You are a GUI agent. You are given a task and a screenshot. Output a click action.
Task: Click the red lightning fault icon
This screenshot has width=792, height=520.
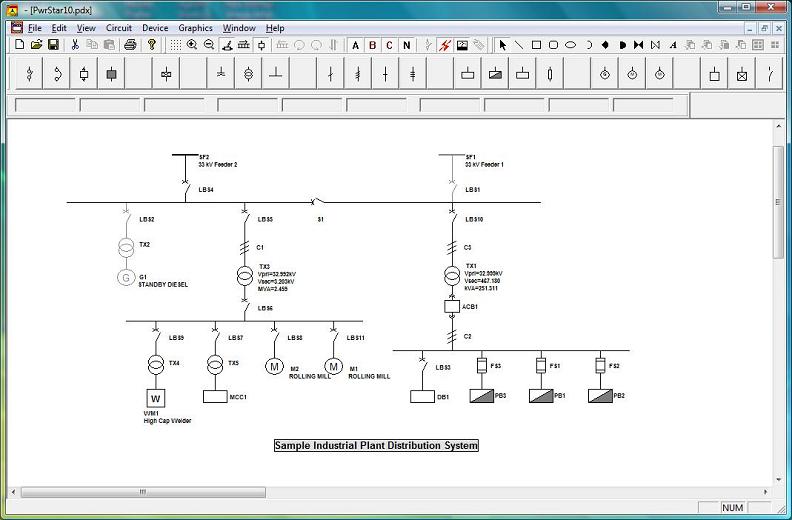click(444, 45)
